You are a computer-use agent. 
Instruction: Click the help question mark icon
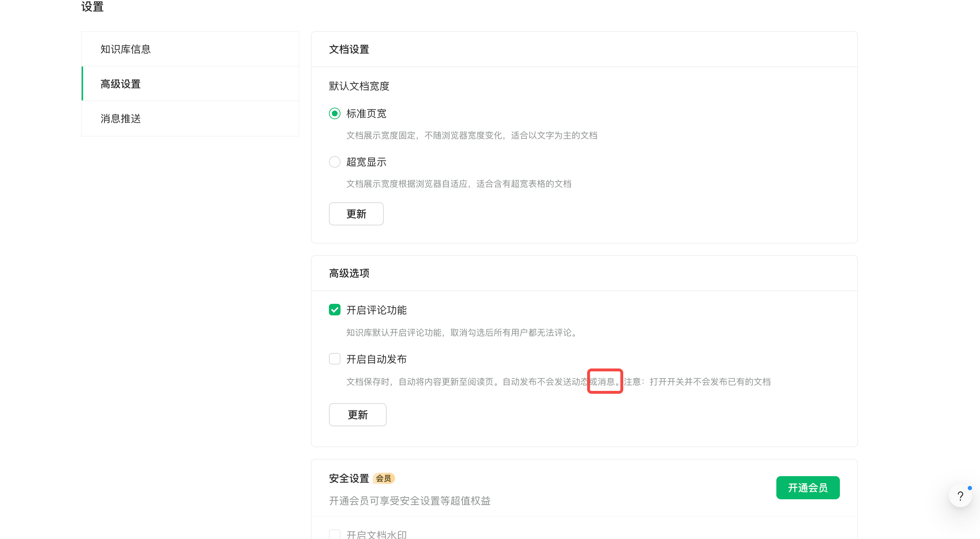960,496
